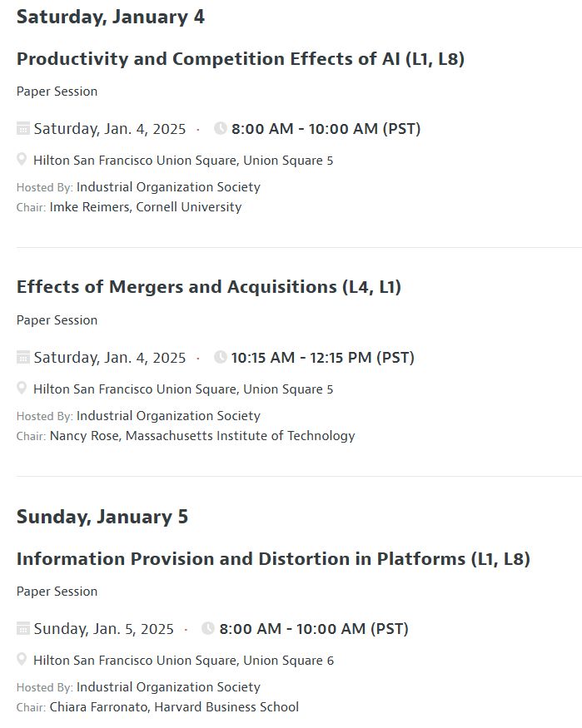Click Industrial Organization Society host of AI session
The height and width of the screenshot is (728, 582).
[x=168, y=187]
